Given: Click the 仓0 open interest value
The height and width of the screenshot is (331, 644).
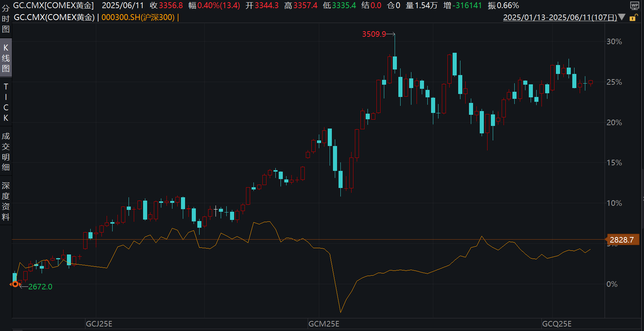Looking at the screenshot, I should click(x=394, y=6).
